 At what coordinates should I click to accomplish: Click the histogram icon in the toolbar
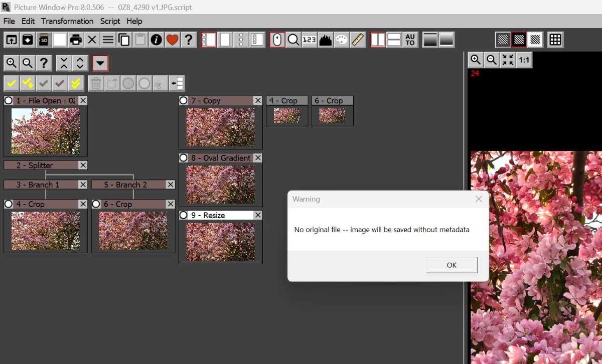coord(326,40)
